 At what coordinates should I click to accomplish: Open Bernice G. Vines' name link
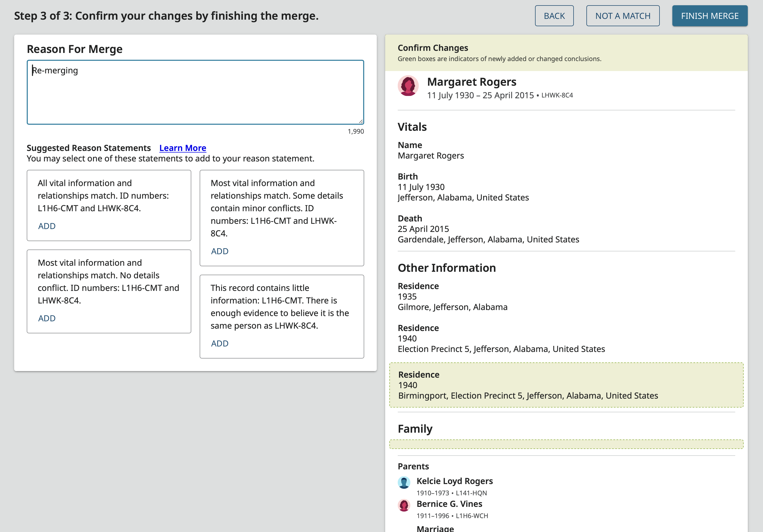click(x=449, y=504)
